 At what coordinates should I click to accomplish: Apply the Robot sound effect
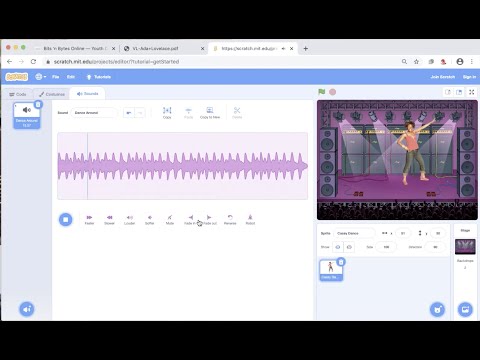(250, 220)
